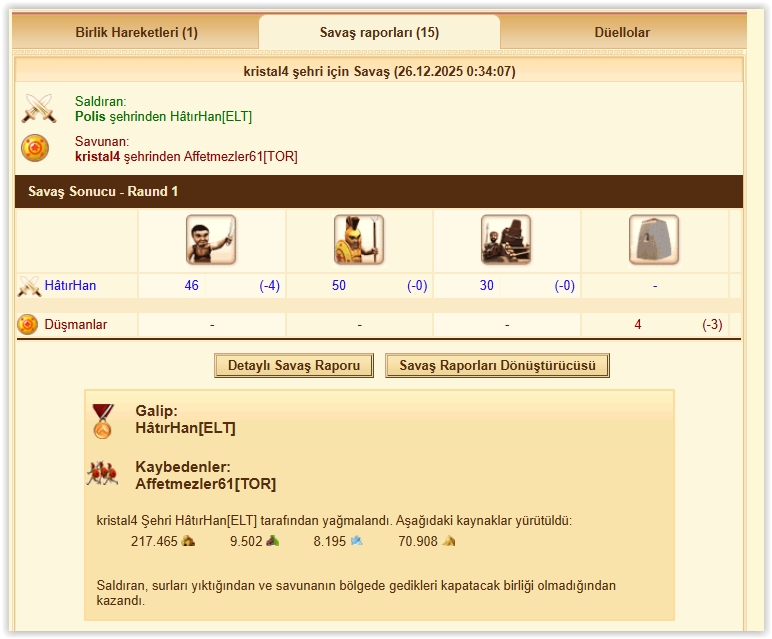The width and height of the screenshot is (772, 639).
Task: Click the city wall icon
Action: point(654,240)
